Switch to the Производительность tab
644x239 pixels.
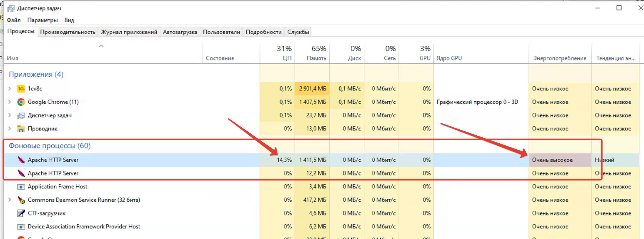point(68,32)
